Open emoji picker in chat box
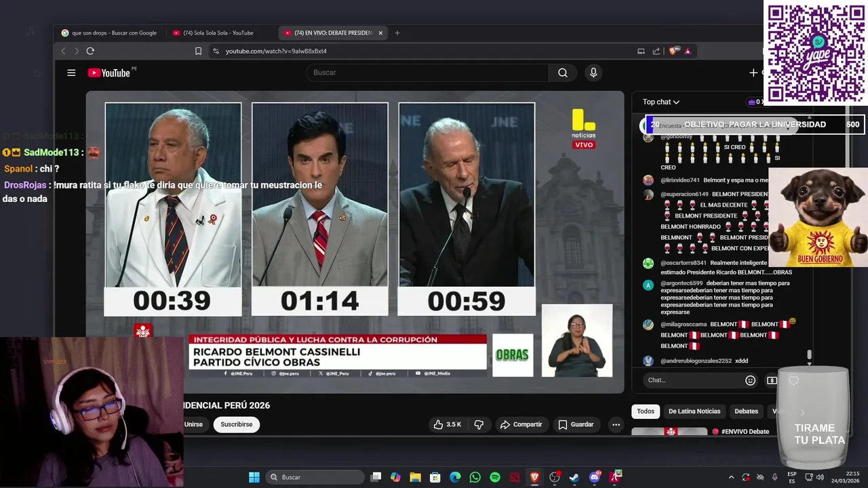 click(750, 380)
